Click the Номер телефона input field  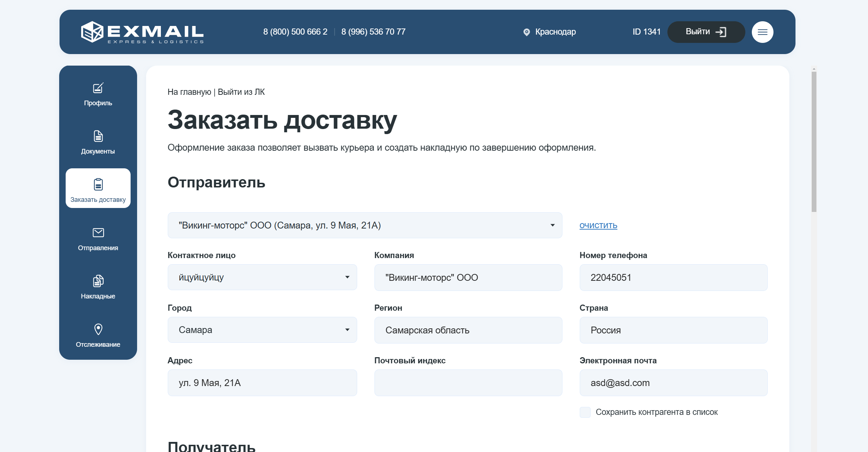(x=673, y=278)
